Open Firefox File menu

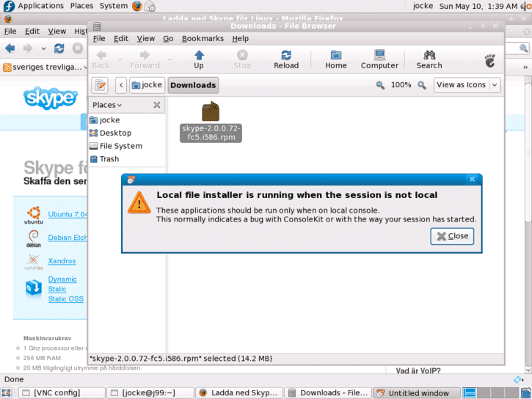pyautogui.click(x=10, y=32)
